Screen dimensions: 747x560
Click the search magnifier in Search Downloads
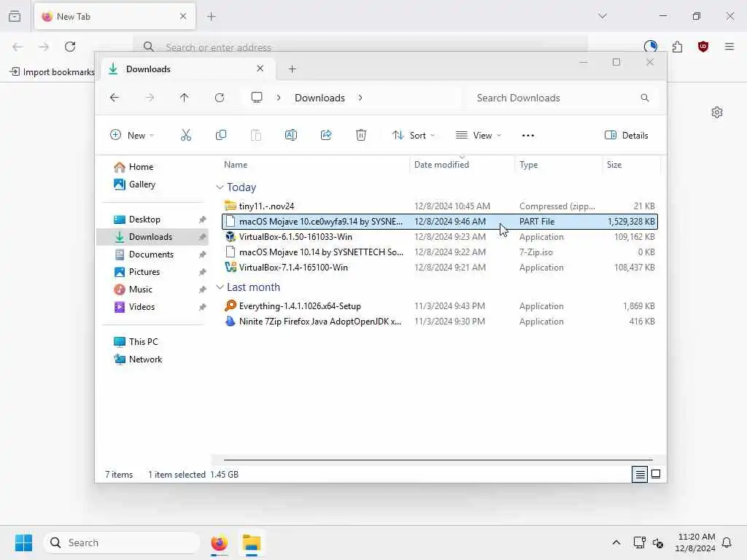click(x=645, y=98)
